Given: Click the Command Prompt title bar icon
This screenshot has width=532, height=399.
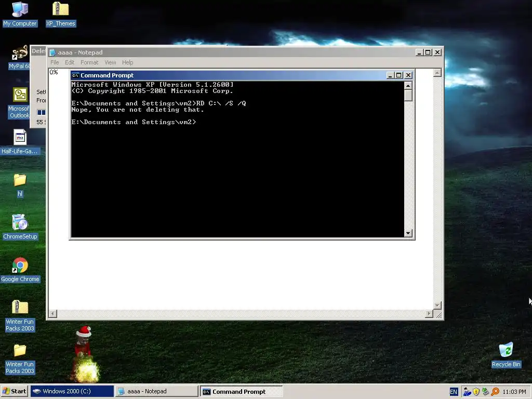Looking at the screenshot, I should (75, 75).
